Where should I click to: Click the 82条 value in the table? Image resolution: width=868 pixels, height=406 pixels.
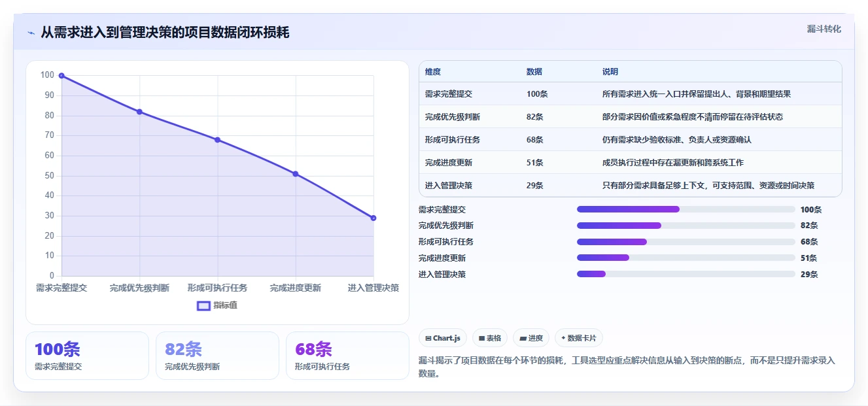[535, 117]
